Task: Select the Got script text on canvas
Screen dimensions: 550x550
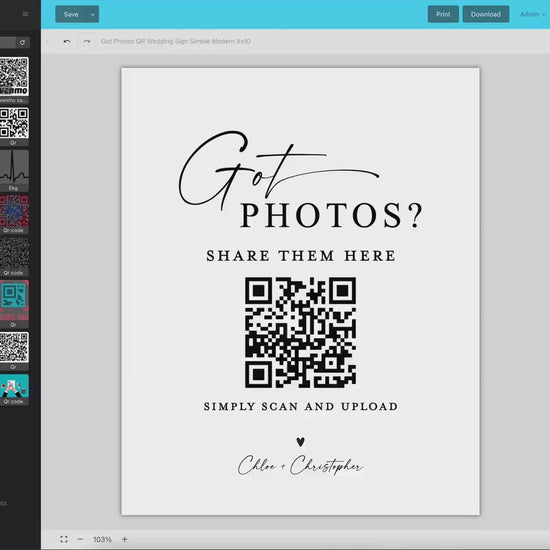Action: coord(279,170)
